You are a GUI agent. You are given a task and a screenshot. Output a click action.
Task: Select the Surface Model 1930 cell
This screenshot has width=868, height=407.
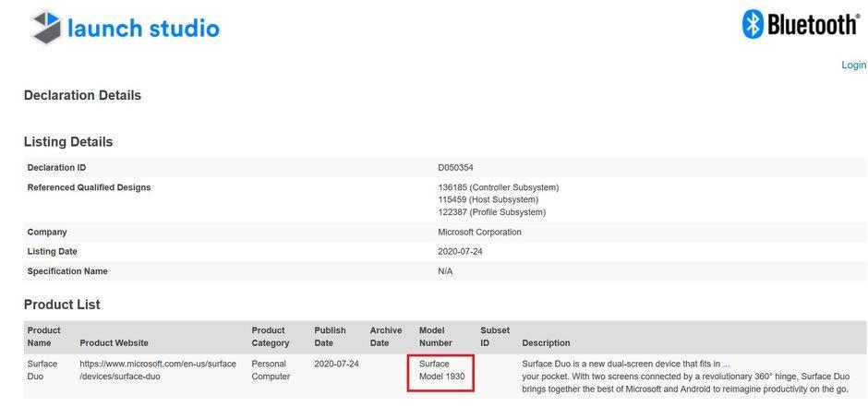[441, 370]
